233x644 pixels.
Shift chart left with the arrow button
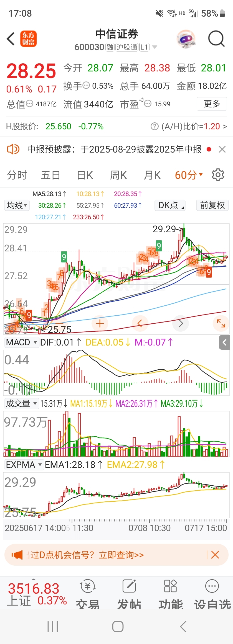pyautogui.click(x=140, y=323)
